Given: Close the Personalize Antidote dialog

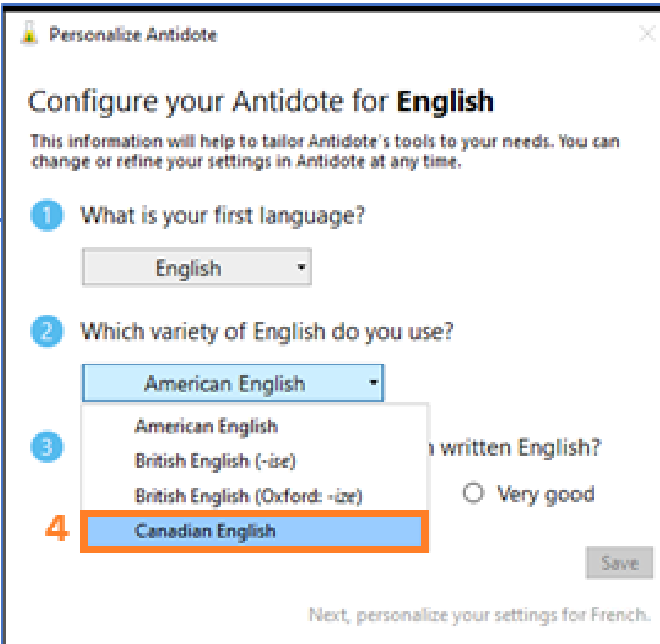Looking at the screenshot, I should pyautogui.click(x=647, y=35).
